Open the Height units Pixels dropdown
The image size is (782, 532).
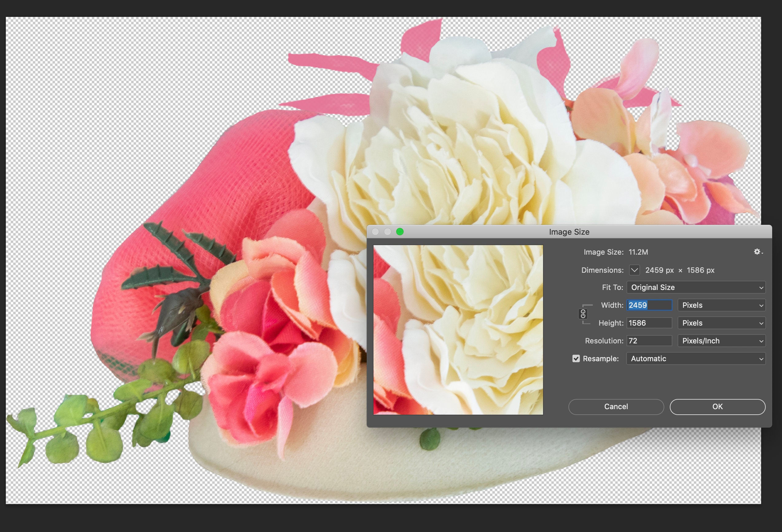pyautogui.click(x=721, y=323)
